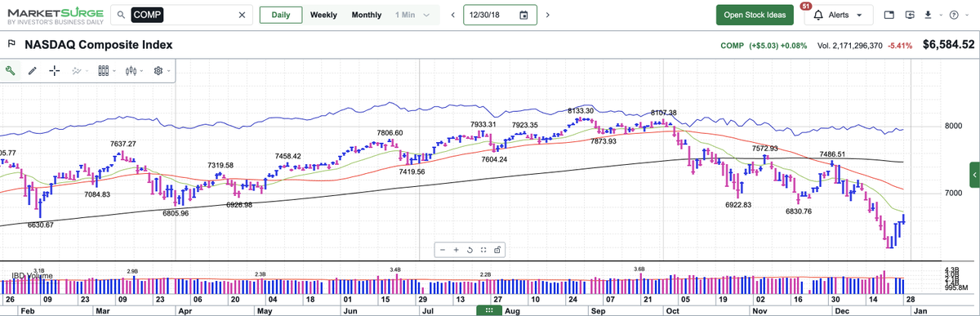This screenshot has height=316, width=980.
Task: Click into the COMP symbol search field
Action: pyautogui.click(x=181, y=15)
